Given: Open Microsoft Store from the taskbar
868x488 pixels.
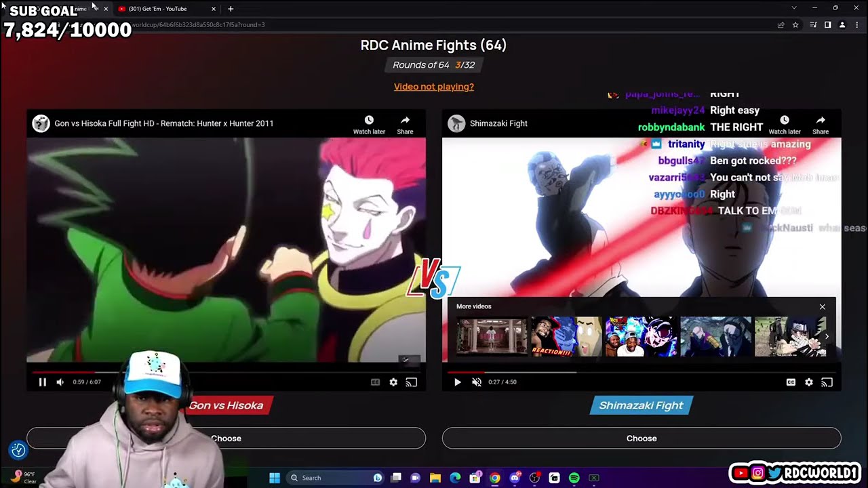Looking at the screenshot, I should click(475, 478).
